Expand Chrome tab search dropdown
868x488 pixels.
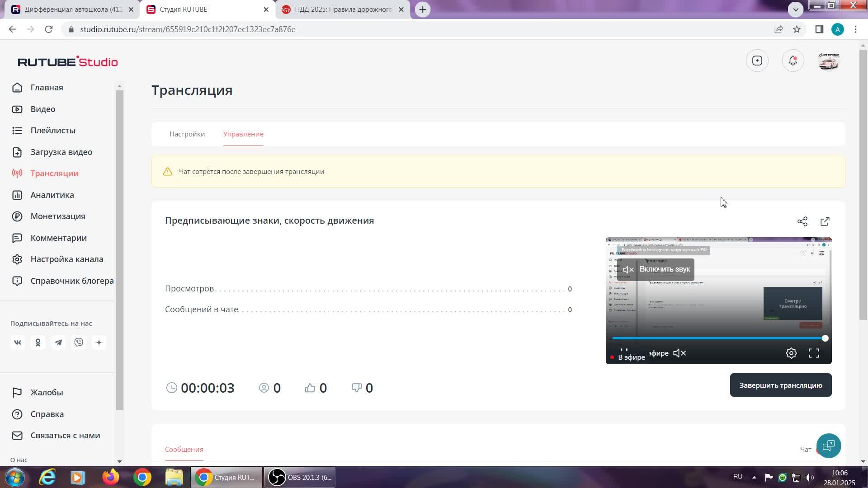[795, 9]
